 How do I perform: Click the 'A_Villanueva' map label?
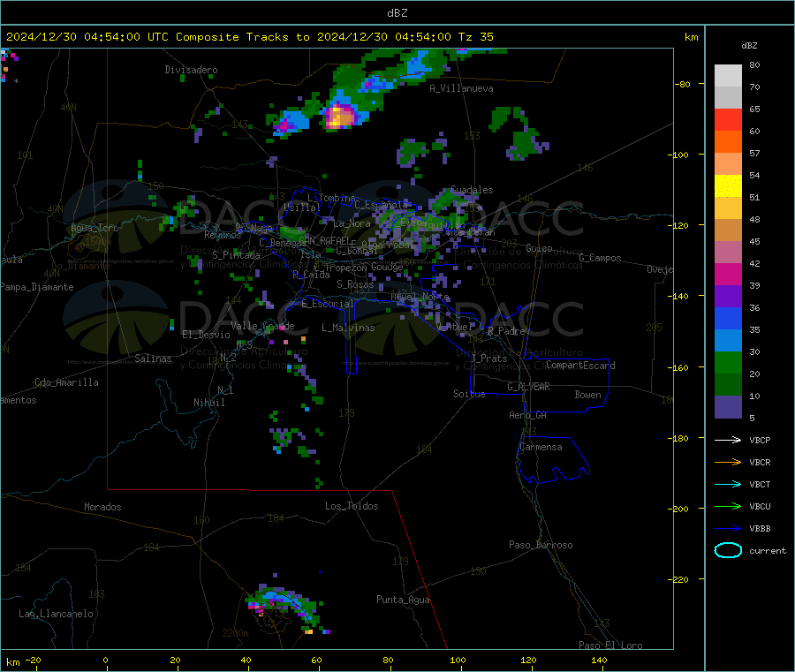point(461,88)
